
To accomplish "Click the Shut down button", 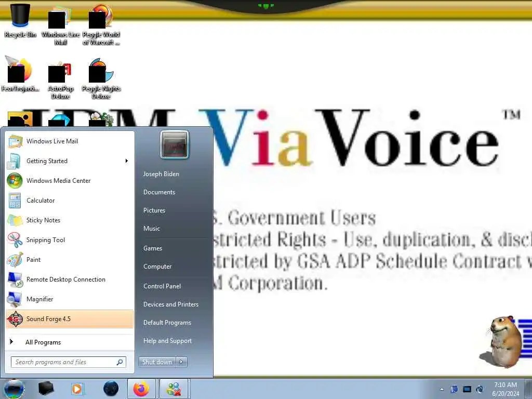I will 157,362.
